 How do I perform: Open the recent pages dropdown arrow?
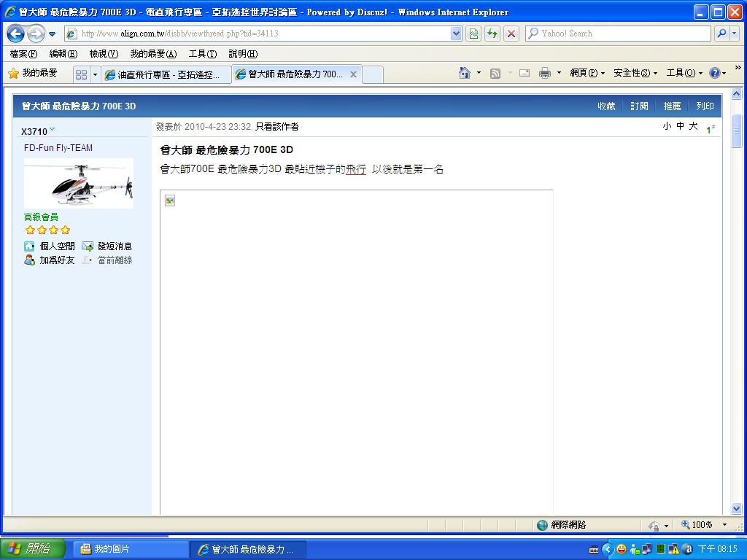(x=52, y=34)
